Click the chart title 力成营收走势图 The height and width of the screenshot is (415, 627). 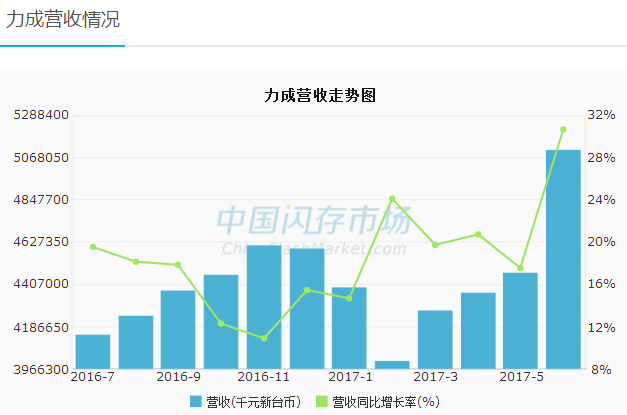point(320,96)
